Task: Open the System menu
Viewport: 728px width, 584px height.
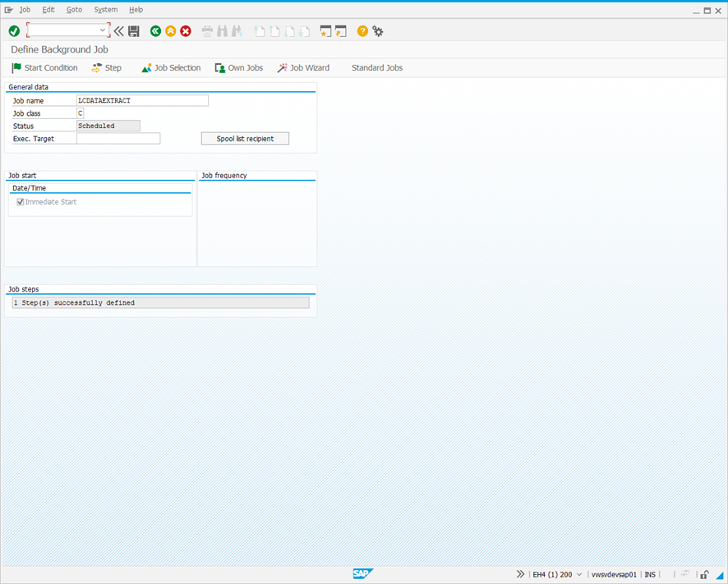Action: click(105, 9)
